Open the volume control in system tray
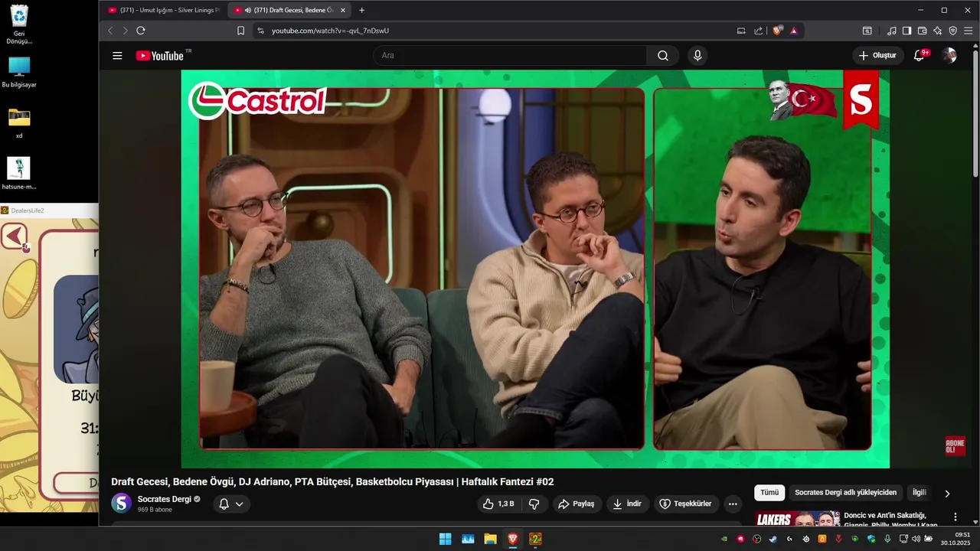The width and height of the screenshot is (980, 551). coord(916,539)
